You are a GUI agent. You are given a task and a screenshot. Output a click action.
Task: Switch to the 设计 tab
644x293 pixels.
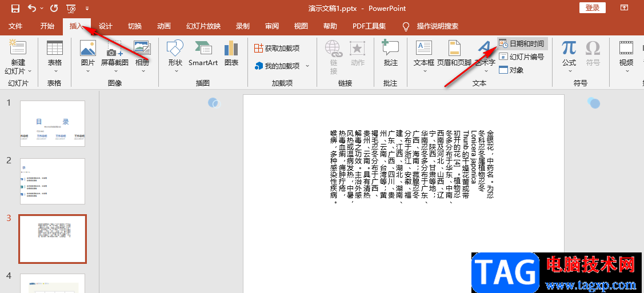(106, 26)
